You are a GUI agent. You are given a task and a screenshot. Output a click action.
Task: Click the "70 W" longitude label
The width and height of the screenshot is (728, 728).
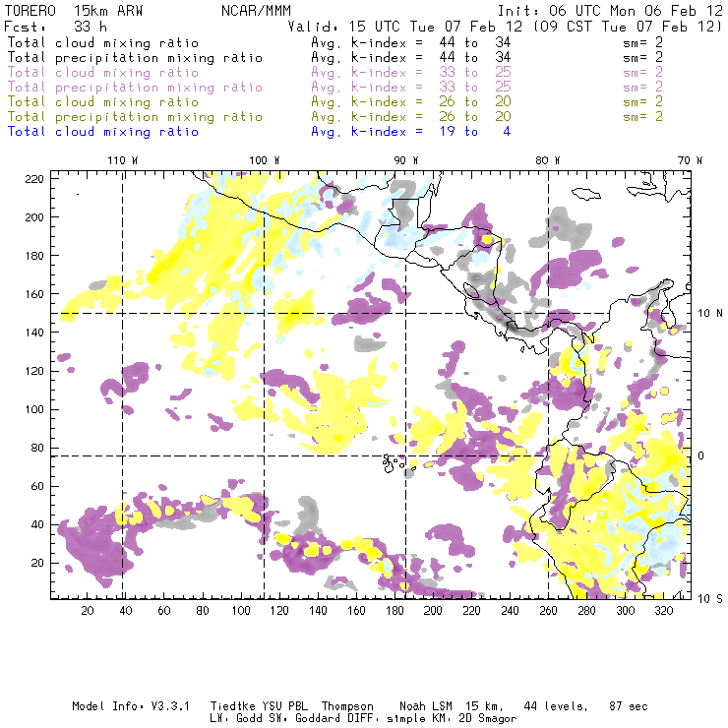click(x=690, y=160)
